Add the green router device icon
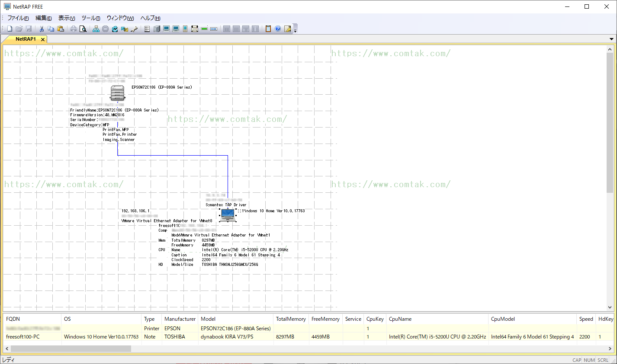Viewport: 617px width, 364px height. click(x=204, y=29)
